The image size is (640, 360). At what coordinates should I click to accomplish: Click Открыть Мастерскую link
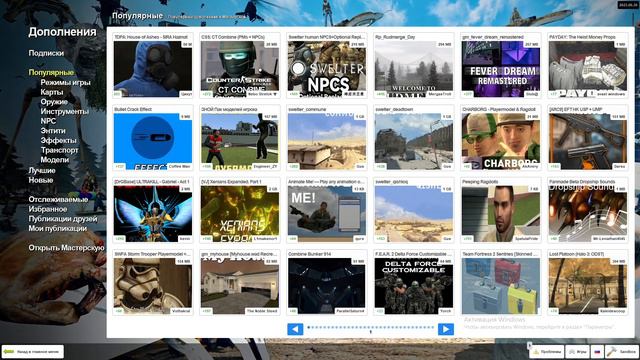[x=67, y=248]
